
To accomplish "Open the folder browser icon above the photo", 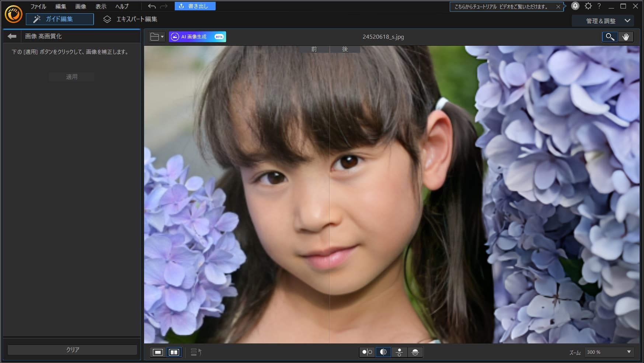I will coord(154,37).
